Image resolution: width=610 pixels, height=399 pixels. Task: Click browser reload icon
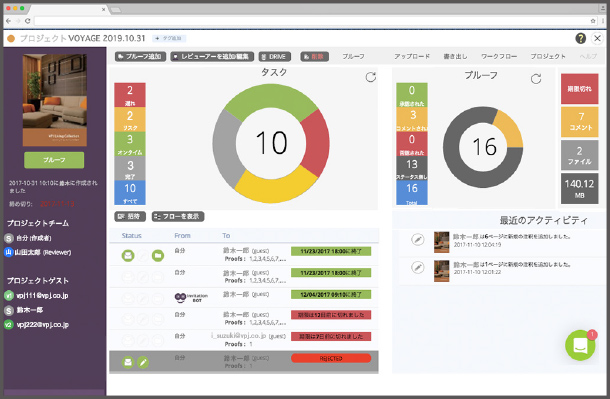click(x=28, y=21)
